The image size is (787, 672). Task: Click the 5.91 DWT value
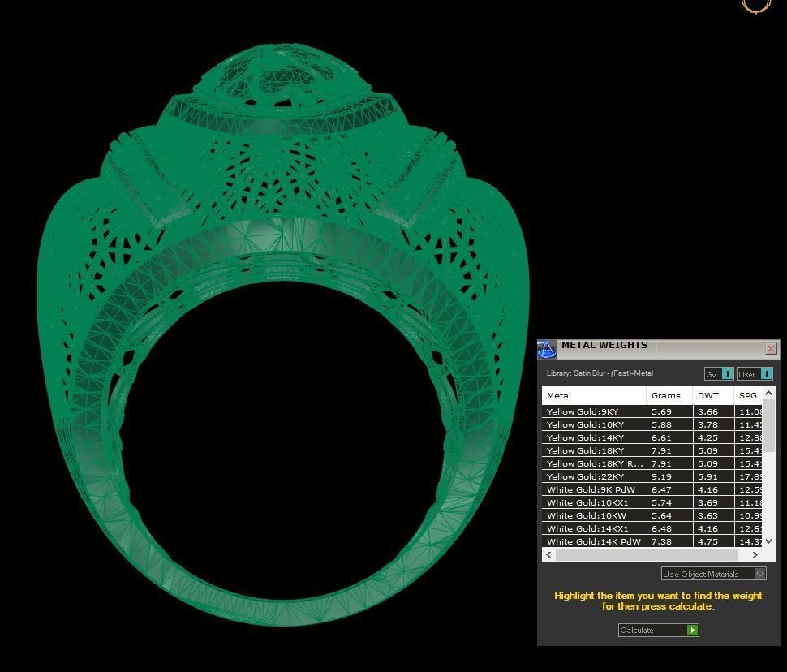pos(707,476)
